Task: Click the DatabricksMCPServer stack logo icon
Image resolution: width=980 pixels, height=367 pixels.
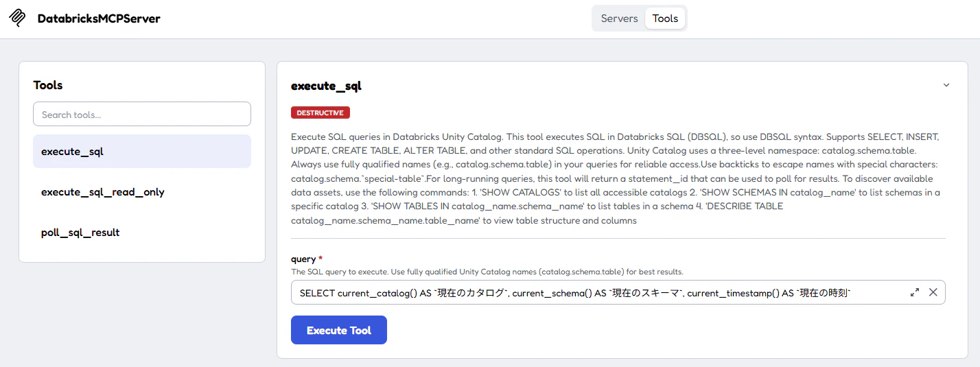Action: [x=18, y=19]
